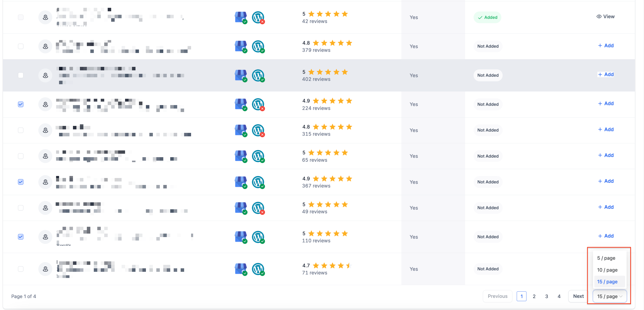The height and width of the screenshot is (310, 644).
Task: Uncheck the checkbox for 367 reviews row
Action: [x=21, y=182]
